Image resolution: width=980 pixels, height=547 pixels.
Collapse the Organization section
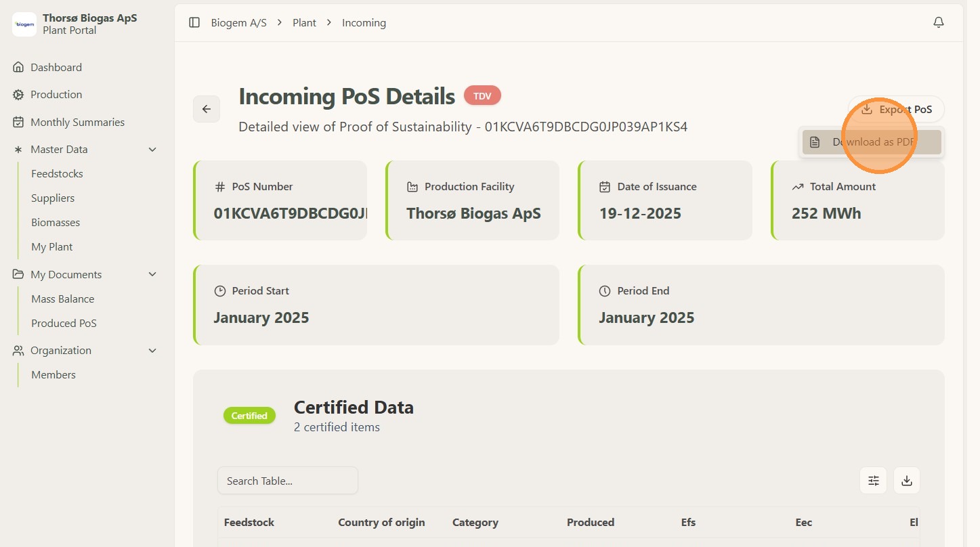click(x=152, y=351)
